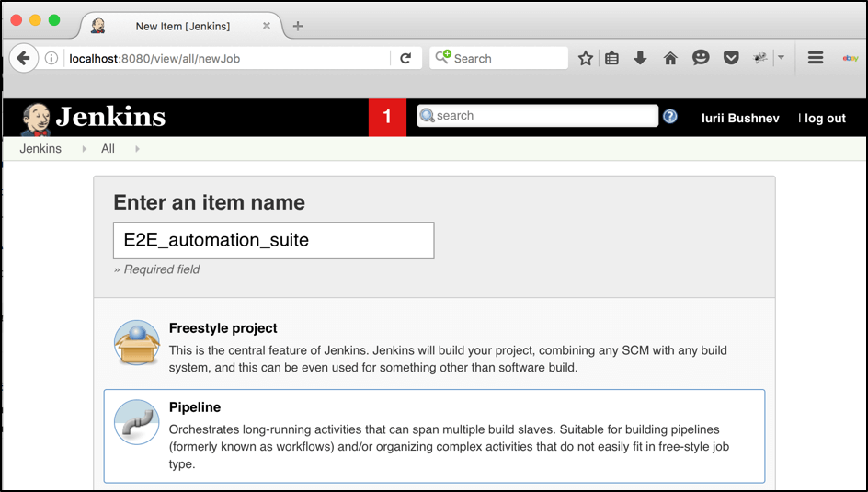Click the bug extension toolbar icon
Image resolution: width=868 pixels, height=492 pixels.
point(760,58)
